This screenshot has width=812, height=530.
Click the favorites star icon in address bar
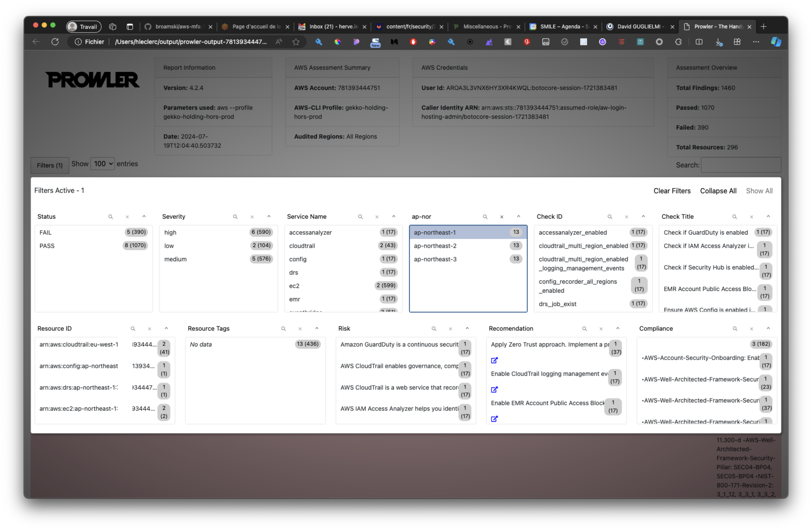[x=296, y=42]
